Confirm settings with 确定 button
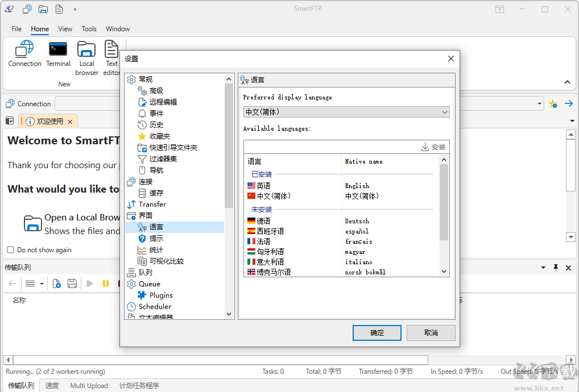This screenshot has width=579, height=392. [x=377, y=333]
